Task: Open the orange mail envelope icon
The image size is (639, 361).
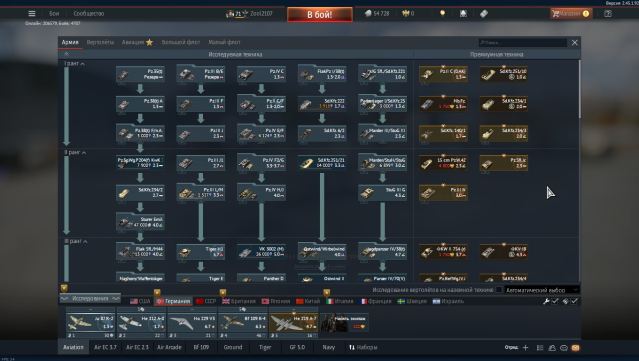Action: click(x=575, y=348)
